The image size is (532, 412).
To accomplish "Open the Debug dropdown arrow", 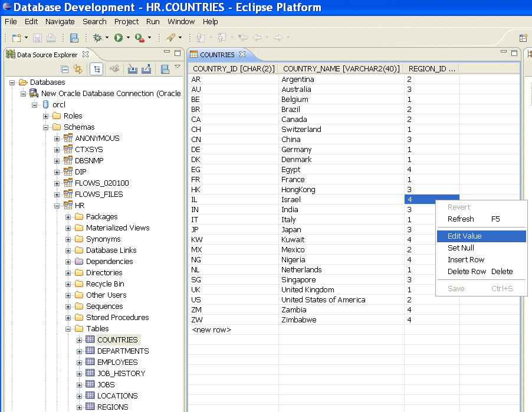I will pos(107,38).
